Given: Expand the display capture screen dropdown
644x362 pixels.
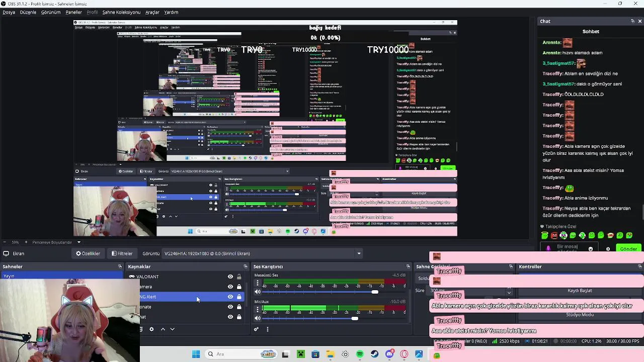Looking at the screenshot, I should pos(263,253).
